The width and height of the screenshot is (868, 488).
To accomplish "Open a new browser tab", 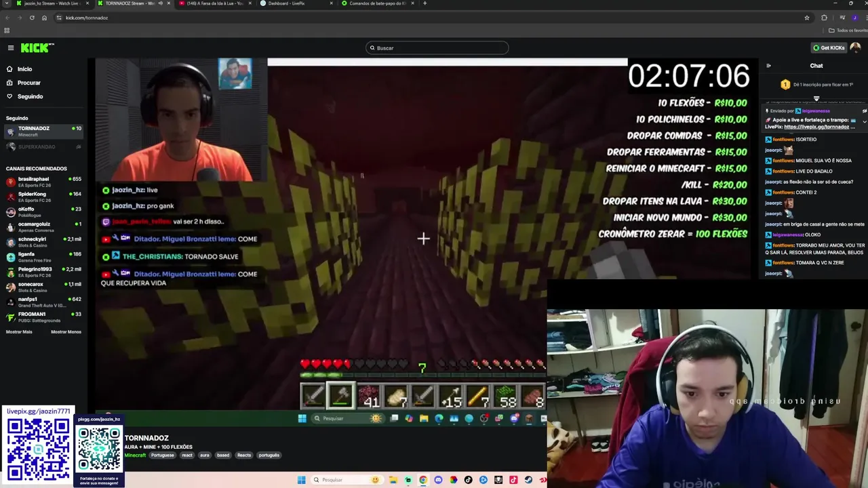I will pyautogui.click(x=425, y=3).
